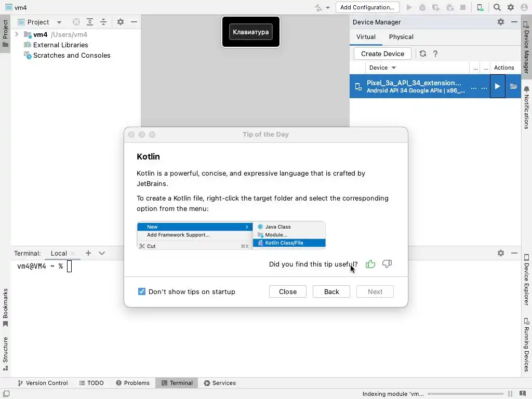Open the Bookmarks side panel
Screen dimensions: 532x399
pos(5,308)
